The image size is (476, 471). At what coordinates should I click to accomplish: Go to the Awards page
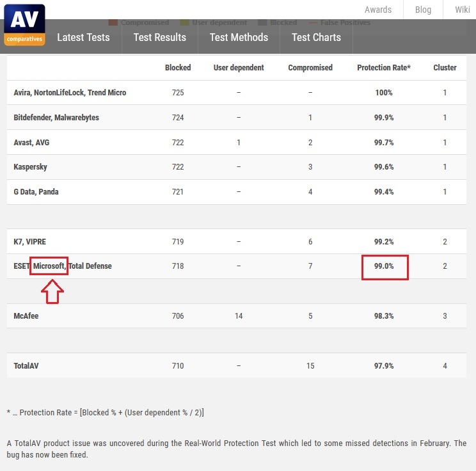[x=378, y=10]
